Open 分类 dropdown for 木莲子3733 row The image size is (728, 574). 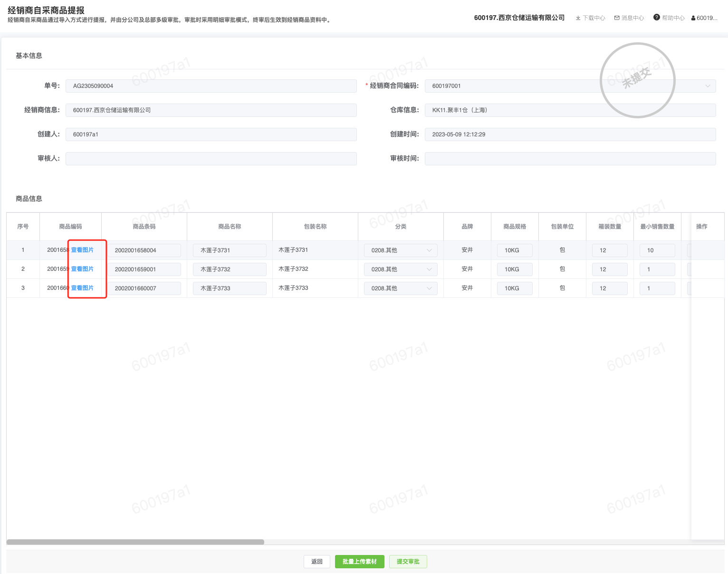(x=401, y=288)
